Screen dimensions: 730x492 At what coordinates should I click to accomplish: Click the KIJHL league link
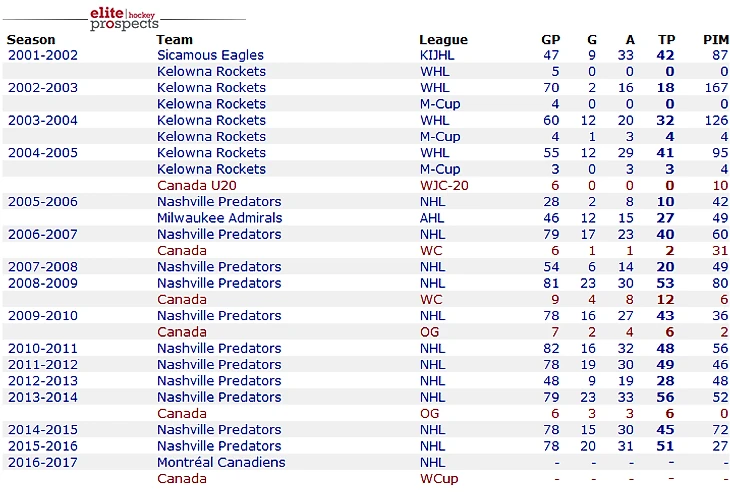pos(436,55)
